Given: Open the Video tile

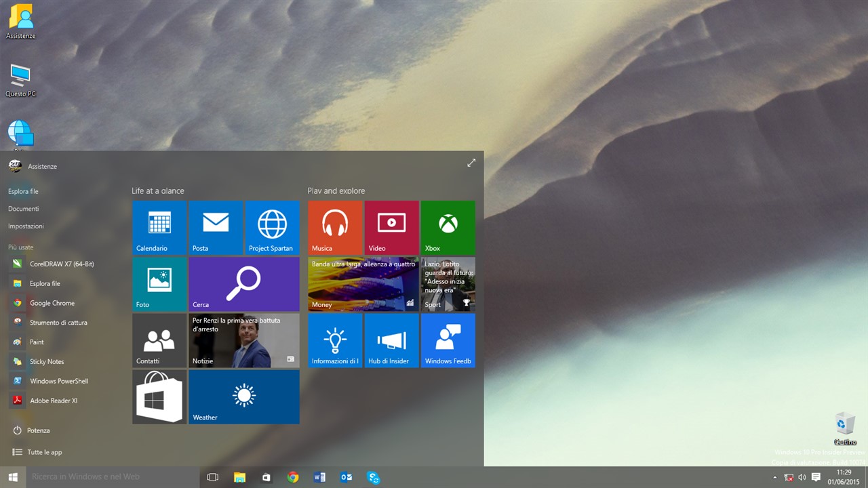Looking at the screenshot, I should 391,227.
